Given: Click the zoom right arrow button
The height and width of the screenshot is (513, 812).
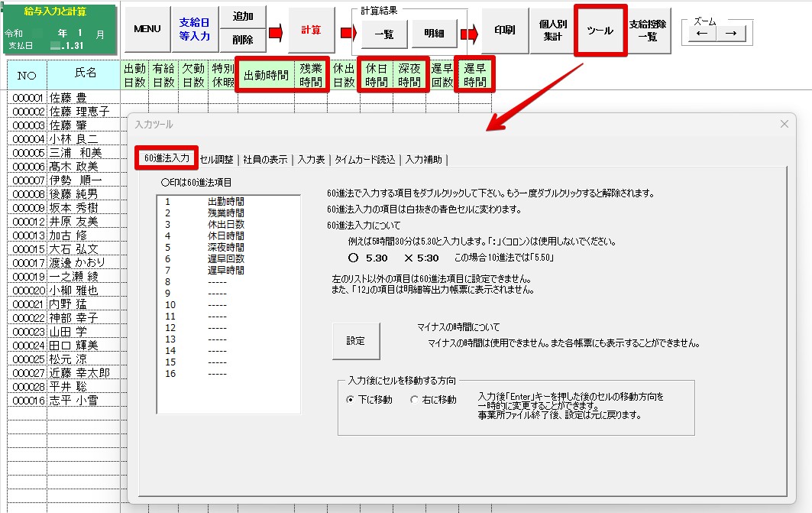Looking at the screenshot, I should (730, 33).
